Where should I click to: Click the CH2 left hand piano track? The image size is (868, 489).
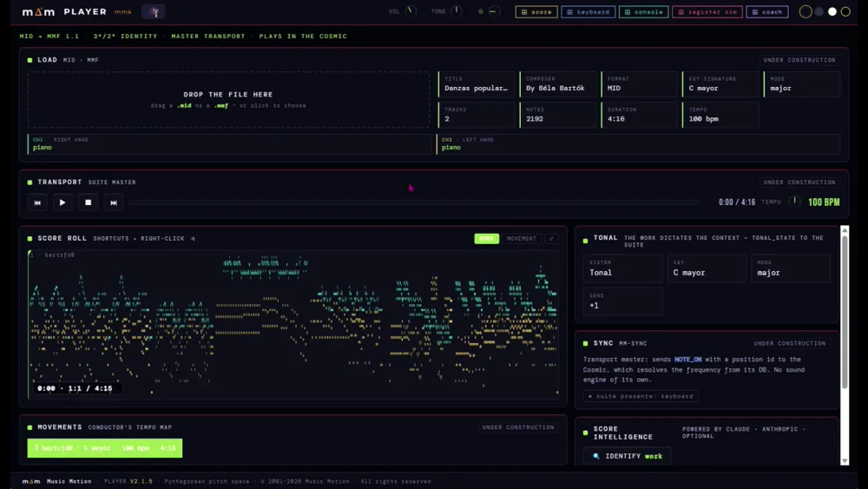coord(638,144)
